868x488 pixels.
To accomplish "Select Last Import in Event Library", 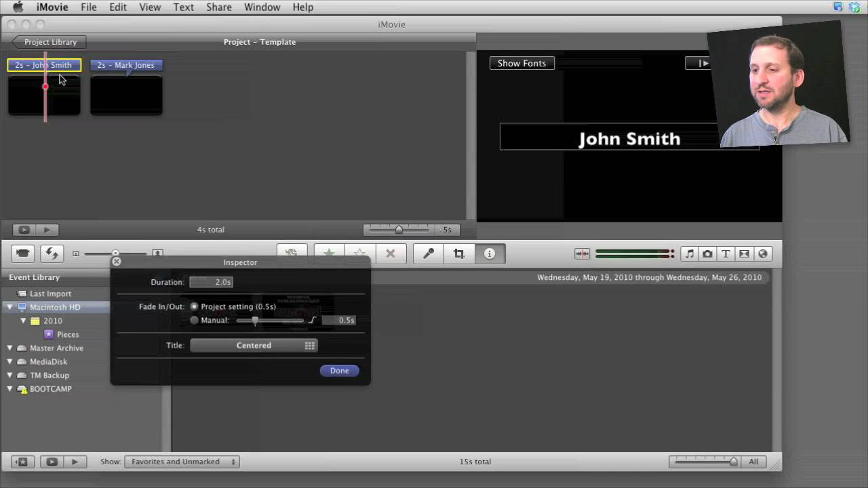I will tap(50, 293).
